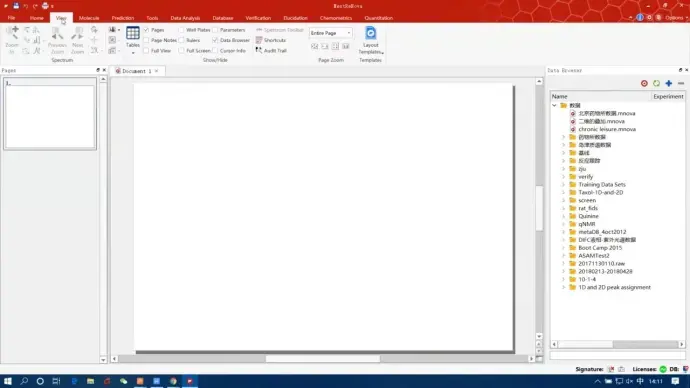Expand the qNMR folder
This screenshot has width=690, height=388.
click(x=563, y=224)
